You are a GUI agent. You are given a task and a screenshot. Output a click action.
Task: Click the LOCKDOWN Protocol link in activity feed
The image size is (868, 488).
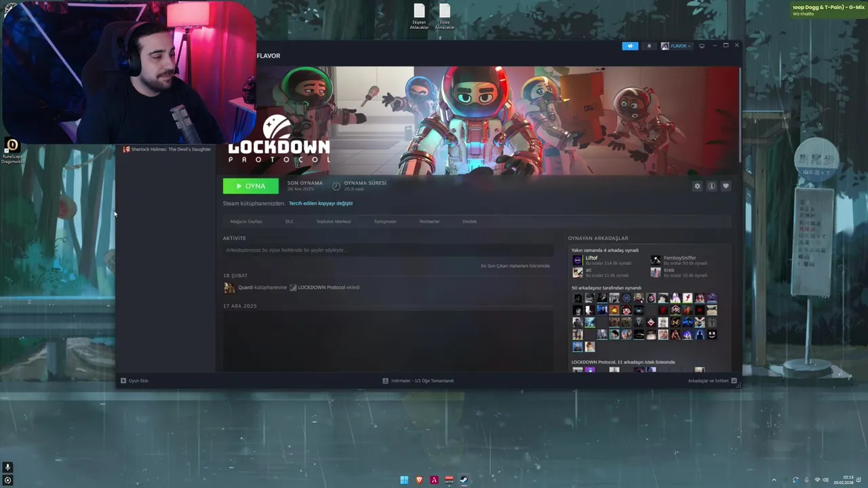tap(321, 287)
